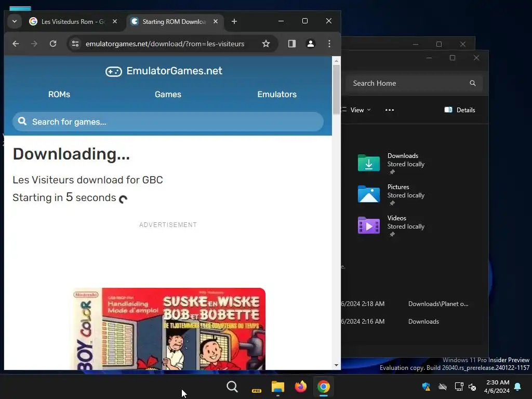The height and width of the screenshot is (399, 532).
Task: Open site information icon in address bar
Action: (75, 44)
